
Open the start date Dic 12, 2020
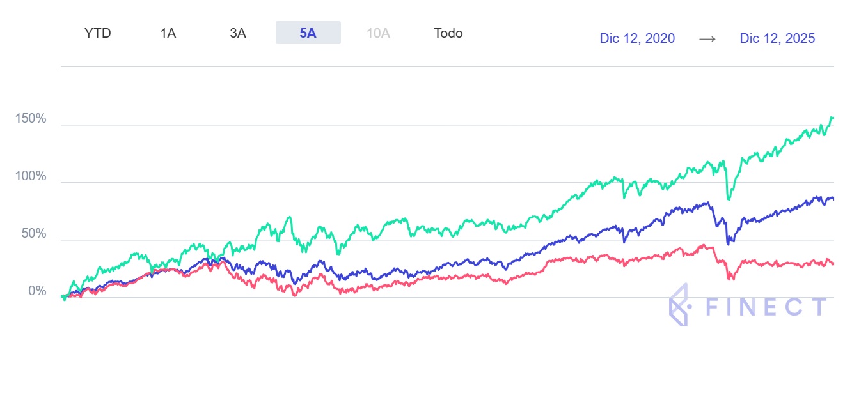point(637,38)
